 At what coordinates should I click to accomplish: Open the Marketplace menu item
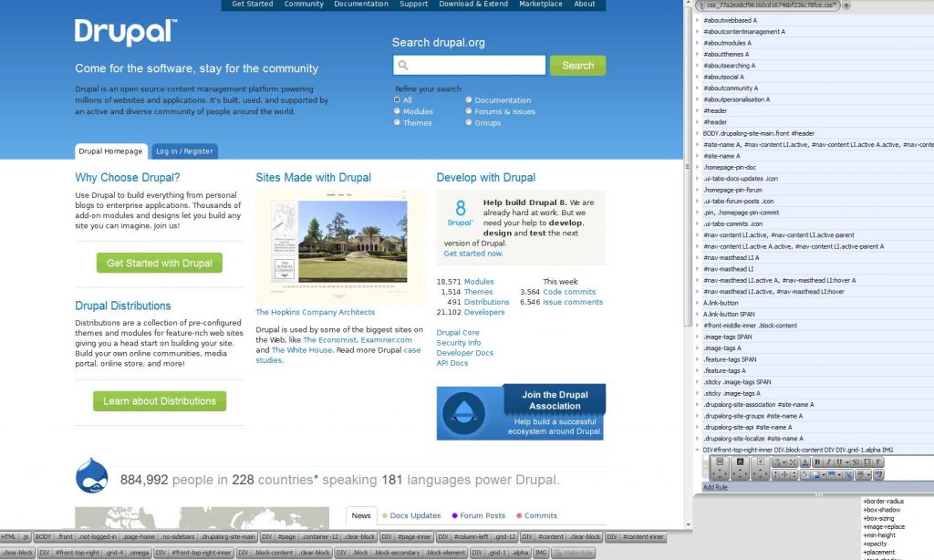pyautogui.click(x=540, y=5)
